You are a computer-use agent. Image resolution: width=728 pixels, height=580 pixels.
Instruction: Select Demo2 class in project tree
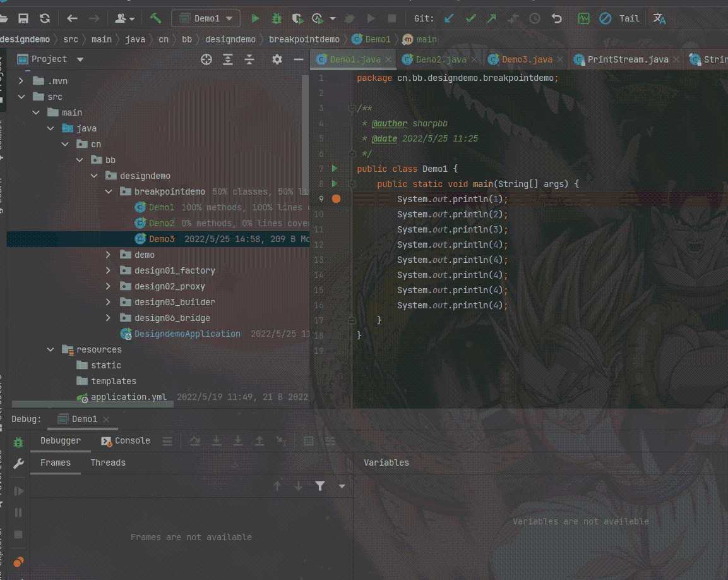[161, 223]
